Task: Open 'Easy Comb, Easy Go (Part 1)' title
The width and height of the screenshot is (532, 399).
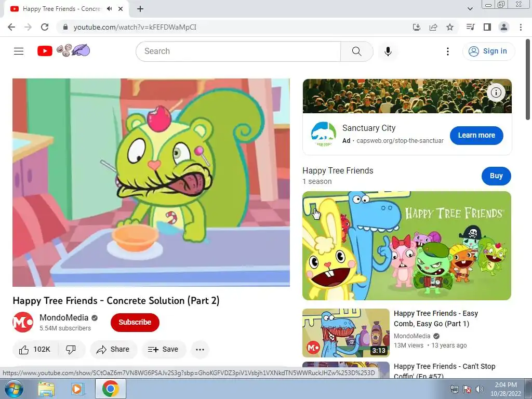Action: point(436,318)
